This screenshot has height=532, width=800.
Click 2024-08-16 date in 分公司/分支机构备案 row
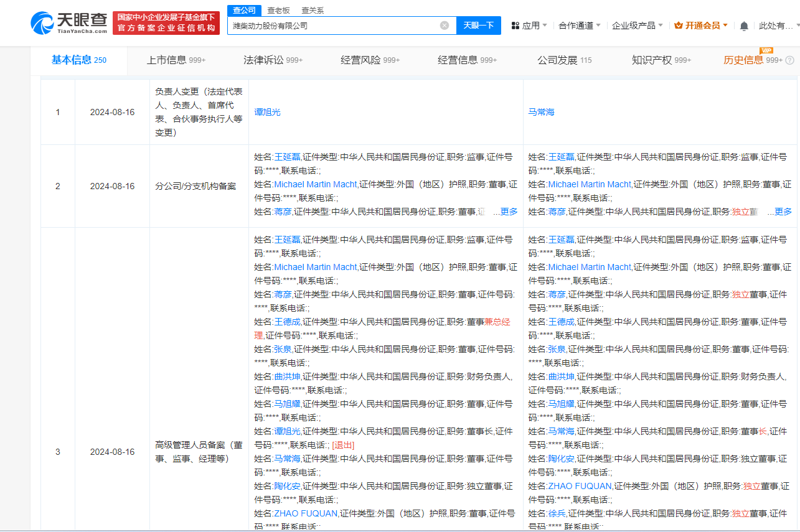(112, 186)
